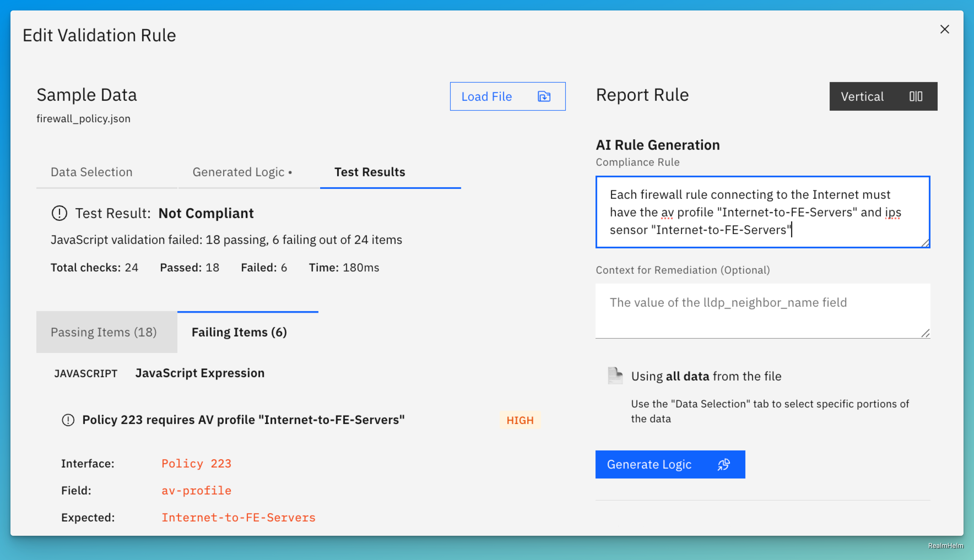Screen dimensions: 974x560
Task: Click the HIGH severity badge
Action: [520, 420]
